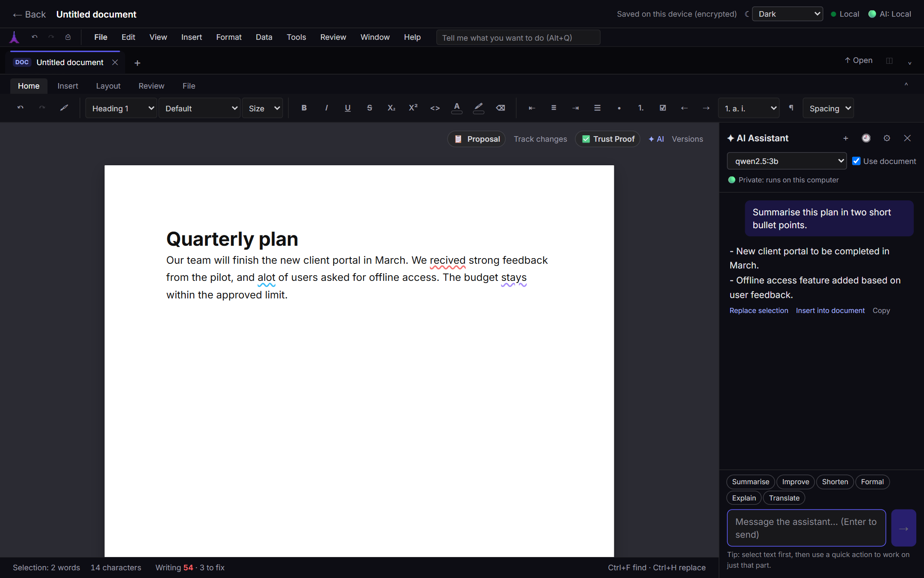Switch to the Review ribbon tab
924x578 pixels.
click(151, 86)
